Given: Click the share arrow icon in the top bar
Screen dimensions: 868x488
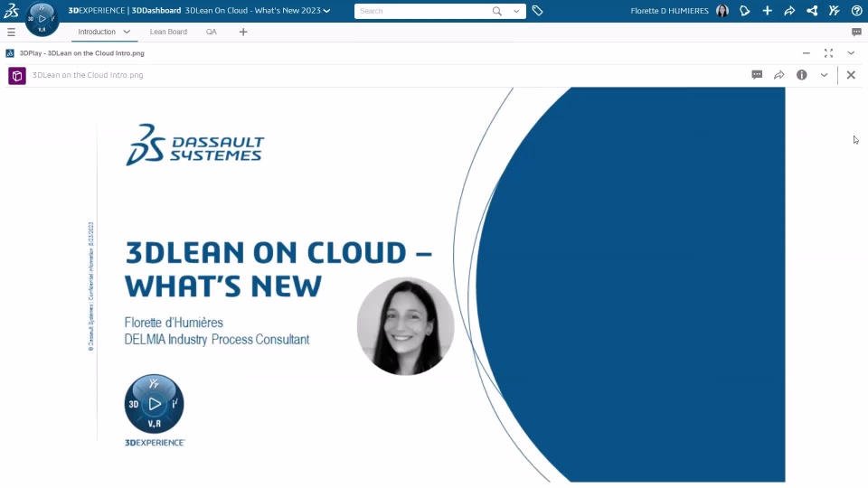Looking at the screenshot, I should (x=789, y=11).
